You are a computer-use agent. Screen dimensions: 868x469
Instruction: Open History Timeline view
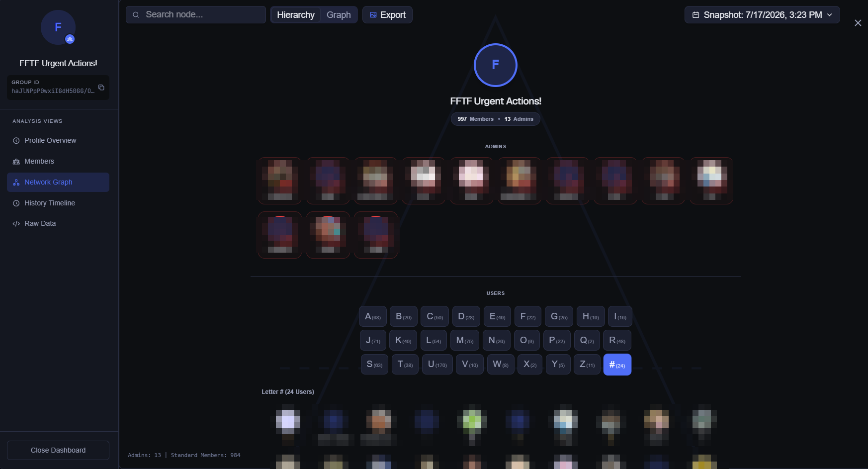pyautogui.click(x=58, y=203)
